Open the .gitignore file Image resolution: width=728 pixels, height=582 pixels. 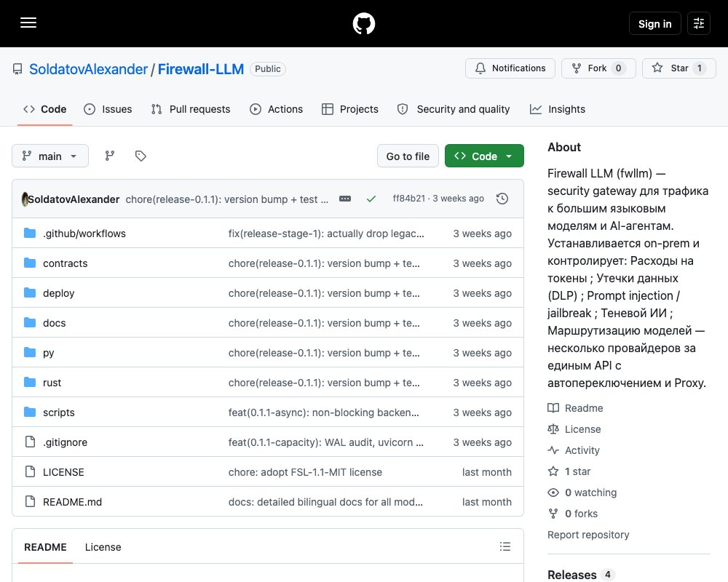(65, 442)
